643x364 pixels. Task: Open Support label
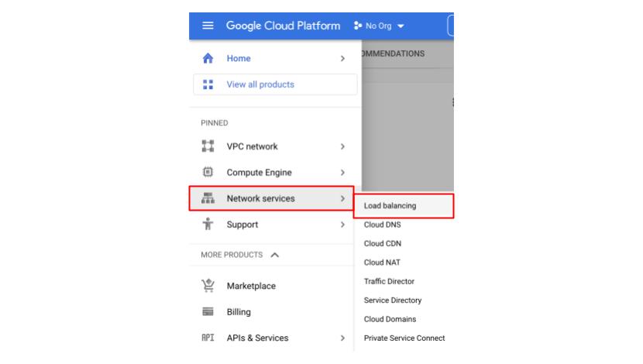(242, 225)
